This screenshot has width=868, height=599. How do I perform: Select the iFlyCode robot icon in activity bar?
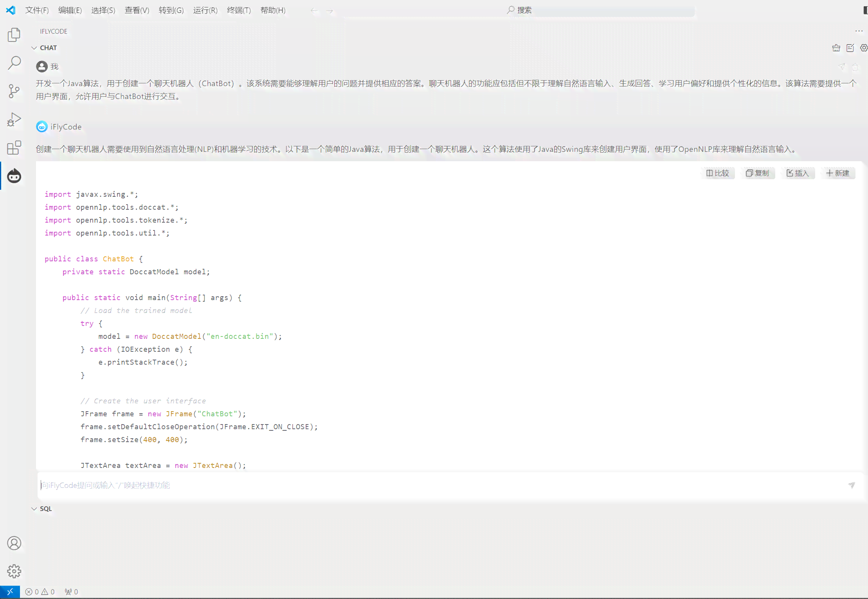14,176
